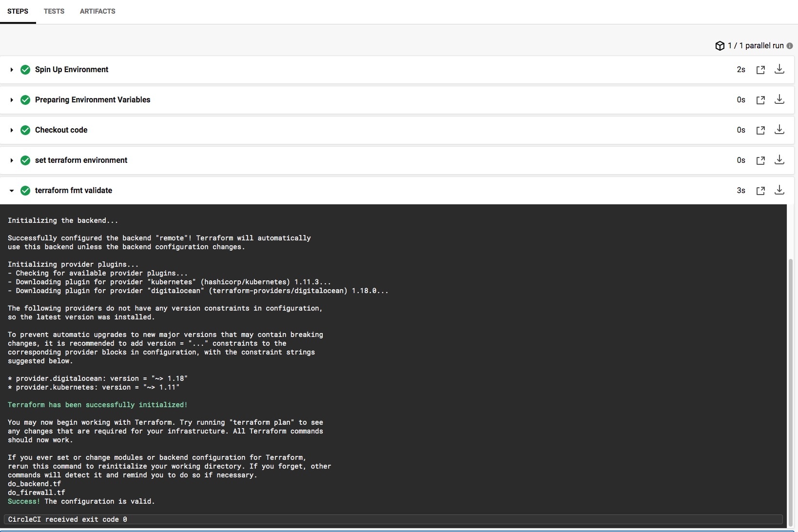Expand the Spin Up Environment step
798x532 pixels.
pyautogui.click(x=12, y=70)
